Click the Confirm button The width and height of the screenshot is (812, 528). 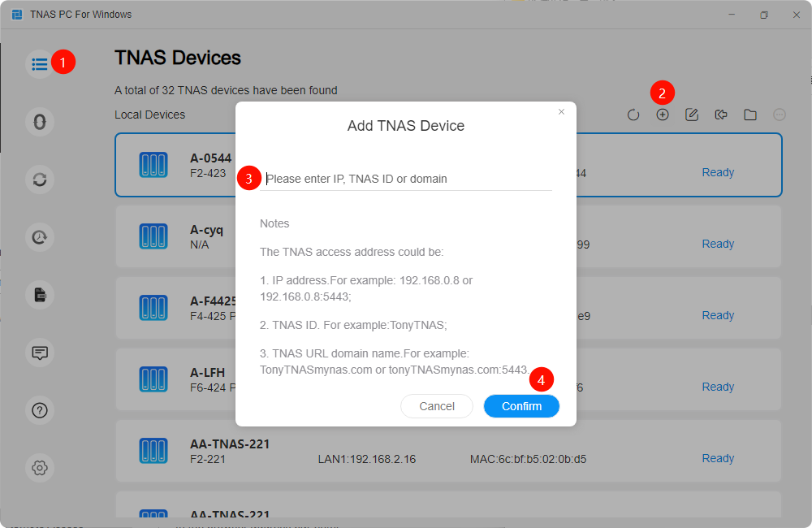pos(521,406)
